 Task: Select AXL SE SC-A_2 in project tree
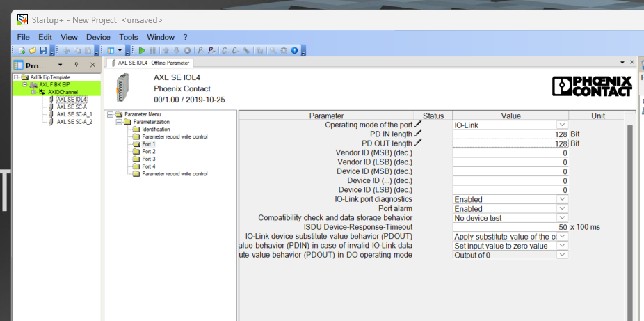(74, 122)
